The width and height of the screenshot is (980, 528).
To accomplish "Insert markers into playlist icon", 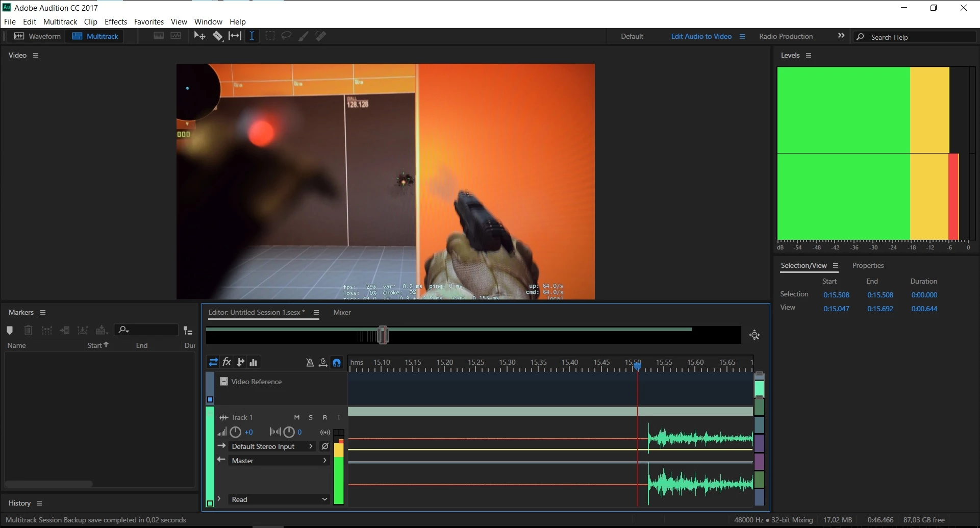I will tap(65, 331).
